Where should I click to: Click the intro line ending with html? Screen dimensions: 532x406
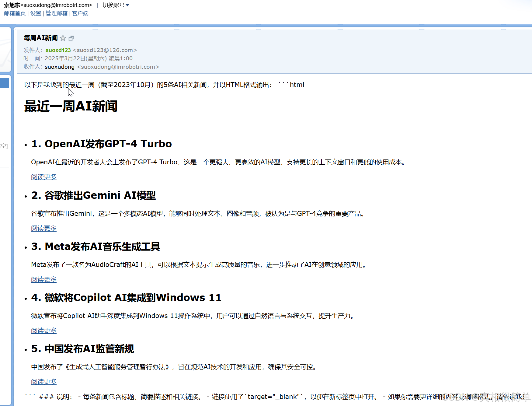(164, 85)
